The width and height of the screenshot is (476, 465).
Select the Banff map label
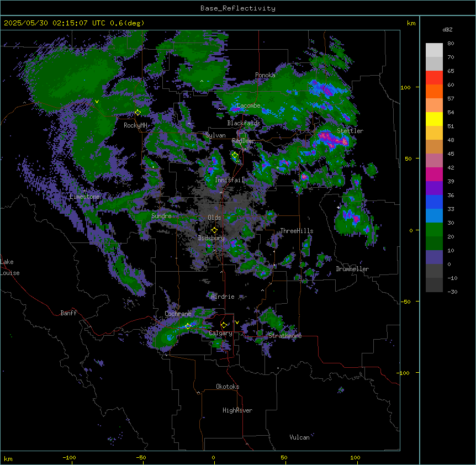pos(68,313)
